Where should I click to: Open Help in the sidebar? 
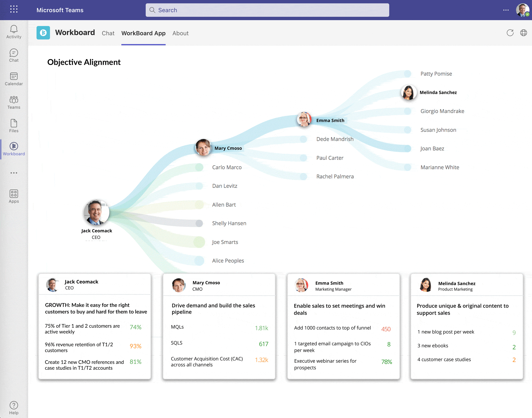click(14, 408)
